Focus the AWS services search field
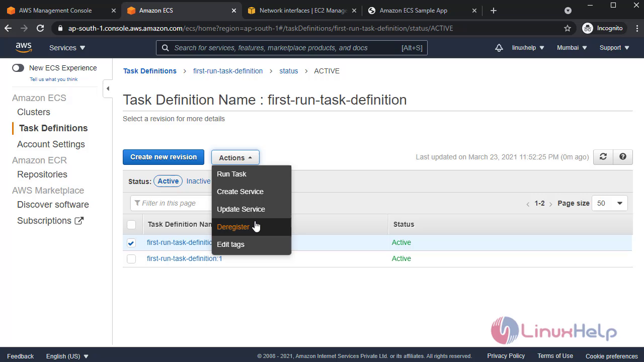Screen dimensions: 644x362 click(292, 48)
